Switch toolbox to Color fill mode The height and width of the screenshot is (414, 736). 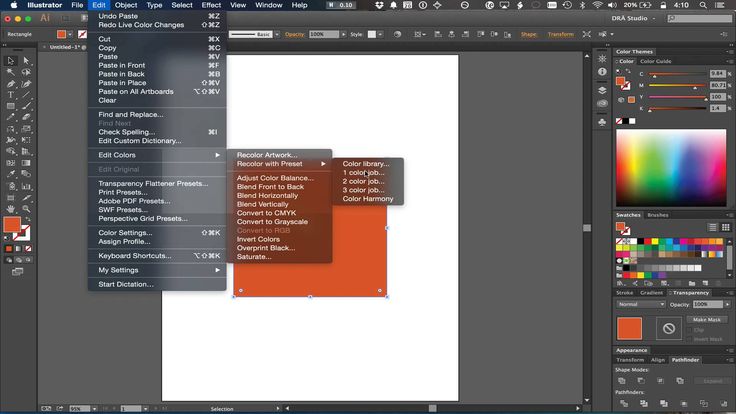(8, 249)
